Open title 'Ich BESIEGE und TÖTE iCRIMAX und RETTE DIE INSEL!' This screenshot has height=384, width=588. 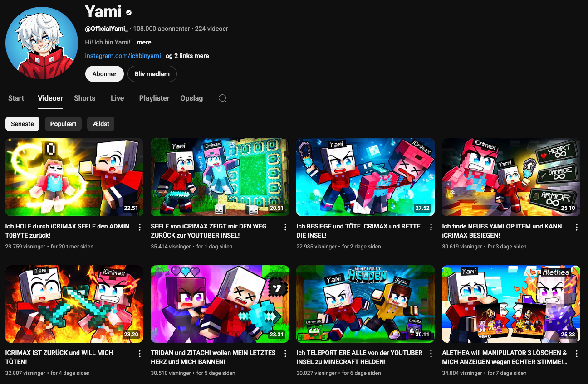click(x=358, y=231)
